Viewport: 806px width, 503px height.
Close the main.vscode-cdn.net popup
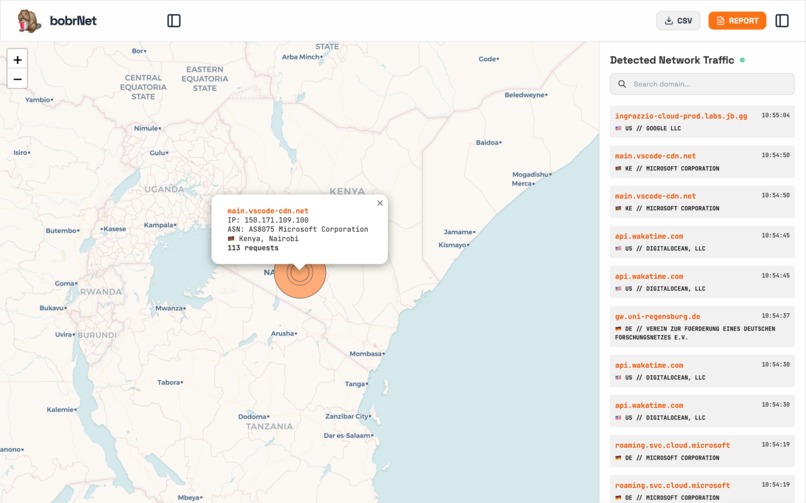[x=380, y=203]
